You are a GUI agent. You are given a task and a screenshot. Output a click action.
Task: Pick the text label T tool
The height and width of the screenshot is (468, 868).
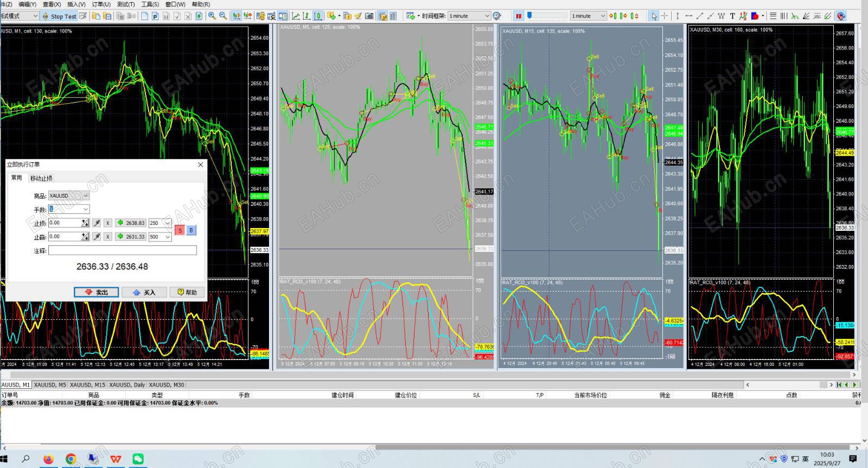(x=732, y=16)
